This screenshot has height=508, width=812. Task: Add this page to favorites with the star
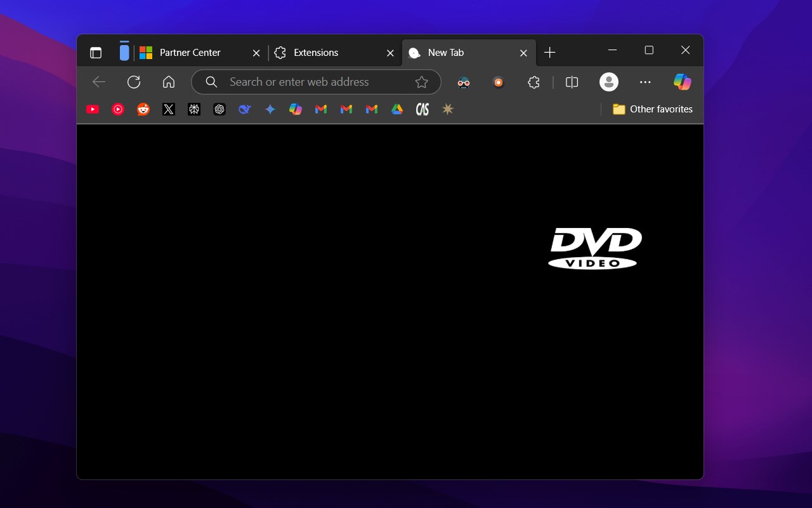(x=422, y=82)
